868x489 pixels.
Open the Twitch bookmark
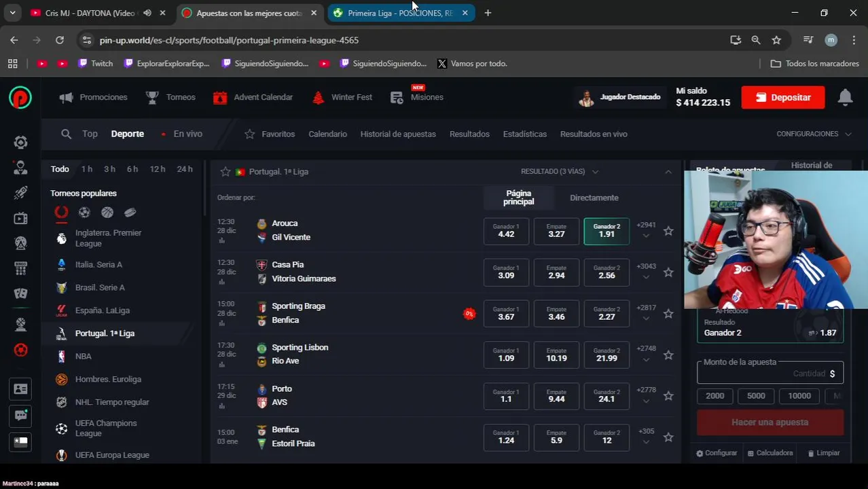click(x=95, y=64)
